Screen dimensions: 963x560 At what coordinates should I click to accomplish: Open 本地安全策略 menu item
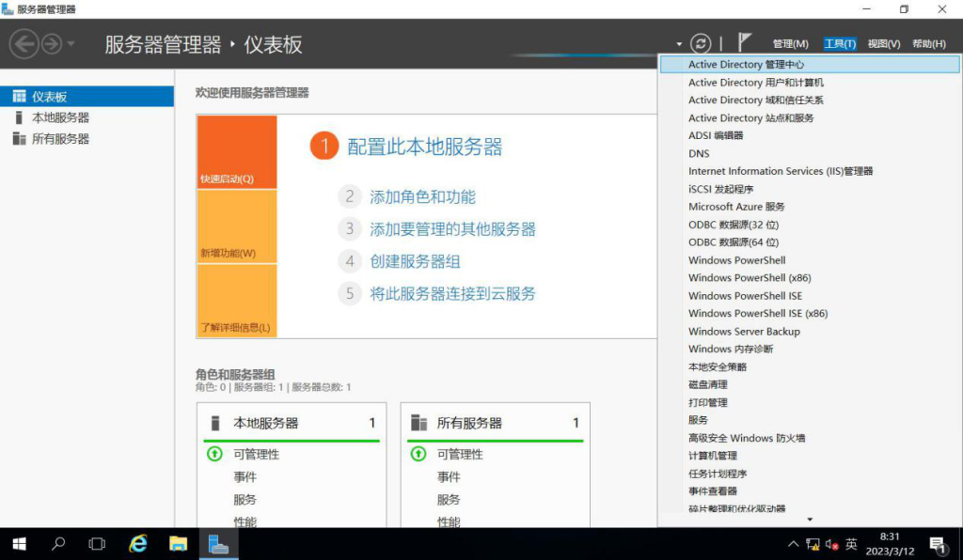coord(810,366)
